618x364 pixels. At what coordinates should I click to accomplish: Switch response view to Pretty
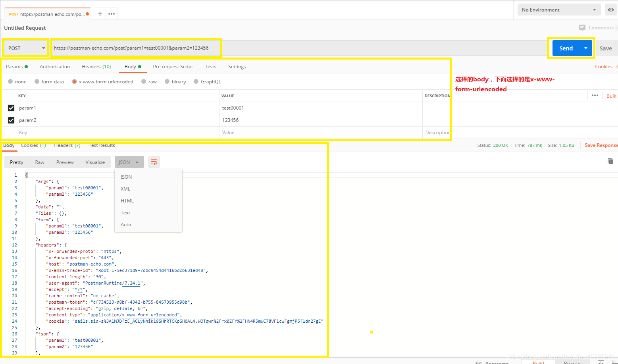(17, 162)
